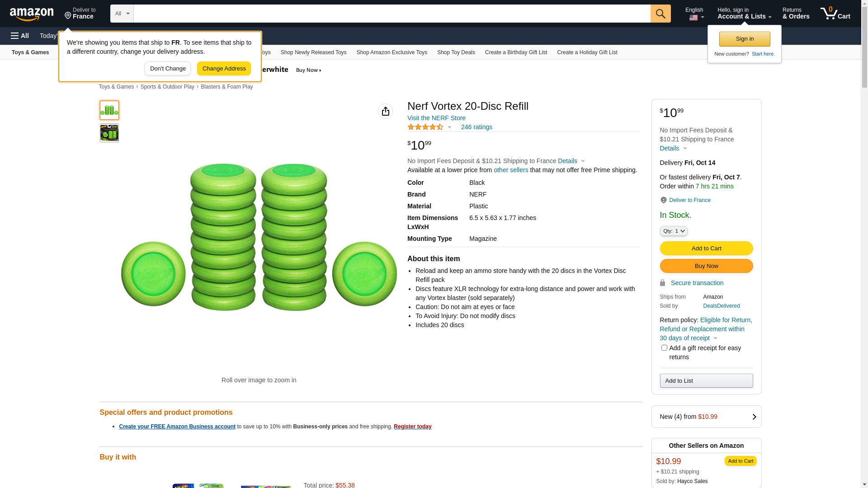This screenshot has height=488, width=868.
Task: Select the second product thumbnail
Action: click(109, 133)
